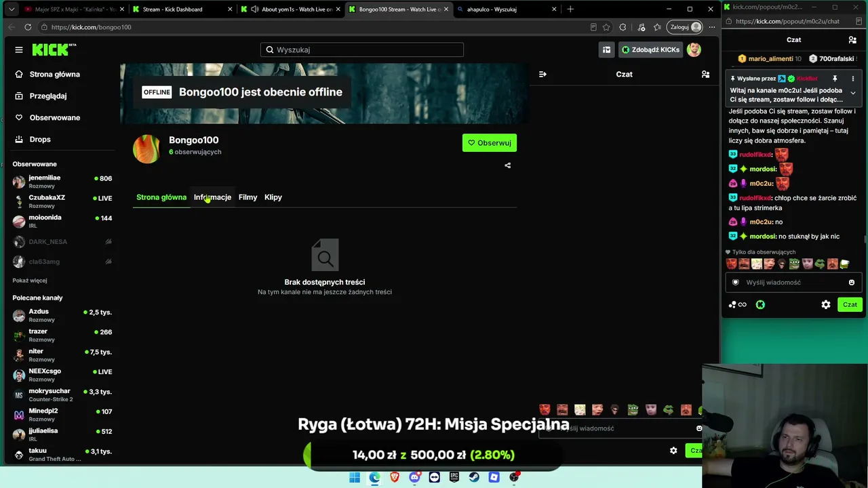The width and height of the screenshot is (868, 488).
Task: Switch to the ahapulco - Wyszukaj tab
Action: coord(507,9)
